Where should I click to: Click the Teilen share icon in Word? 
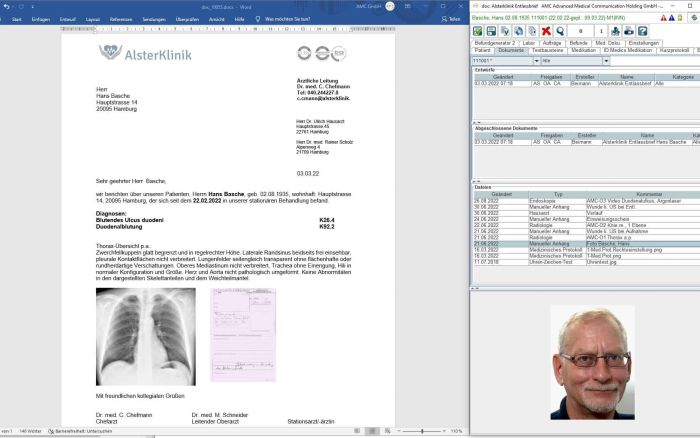[451, 19]
